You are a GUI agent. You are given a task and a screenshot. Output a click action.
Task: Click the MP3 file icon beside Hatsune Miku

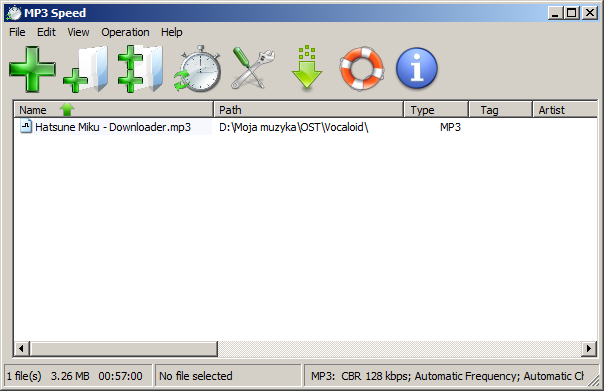point(26,127)
